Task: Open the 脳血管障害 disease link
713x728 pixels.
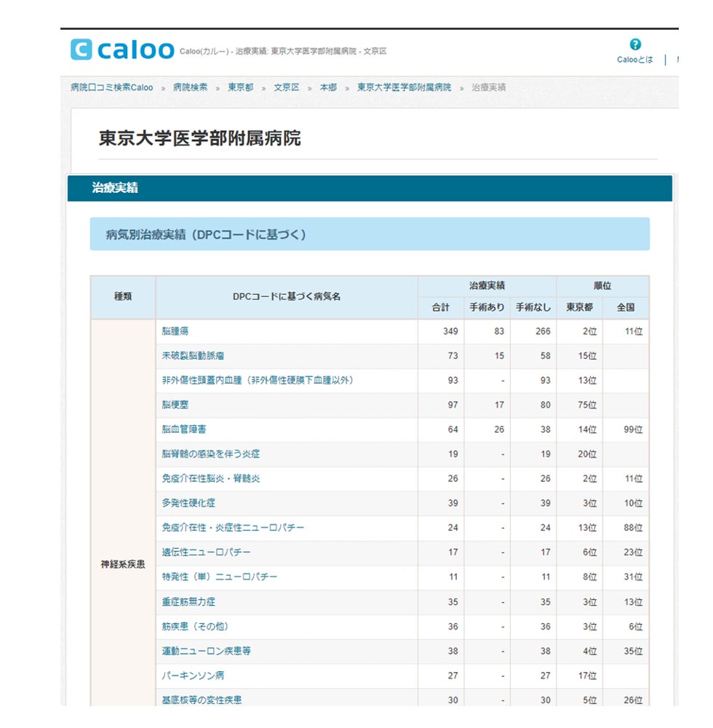Action: point(183,430)
